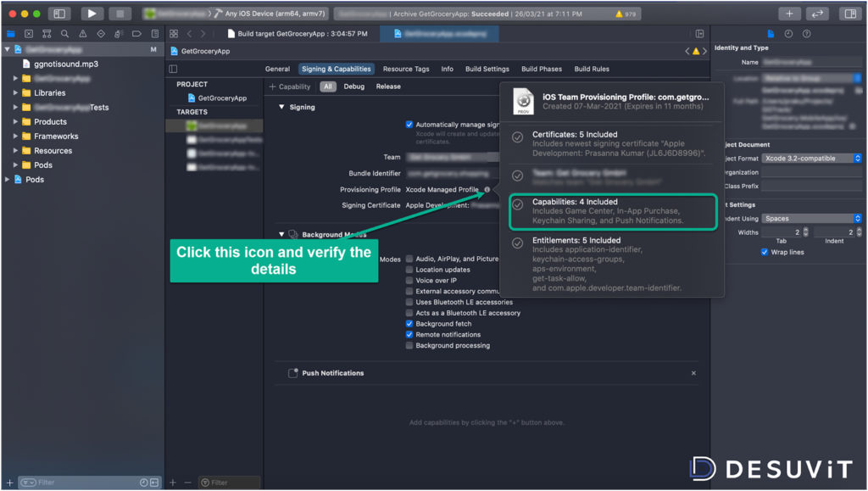Open the debug navigator
Image resolution: width=868 pixels, height=491 pixels.
119,34
